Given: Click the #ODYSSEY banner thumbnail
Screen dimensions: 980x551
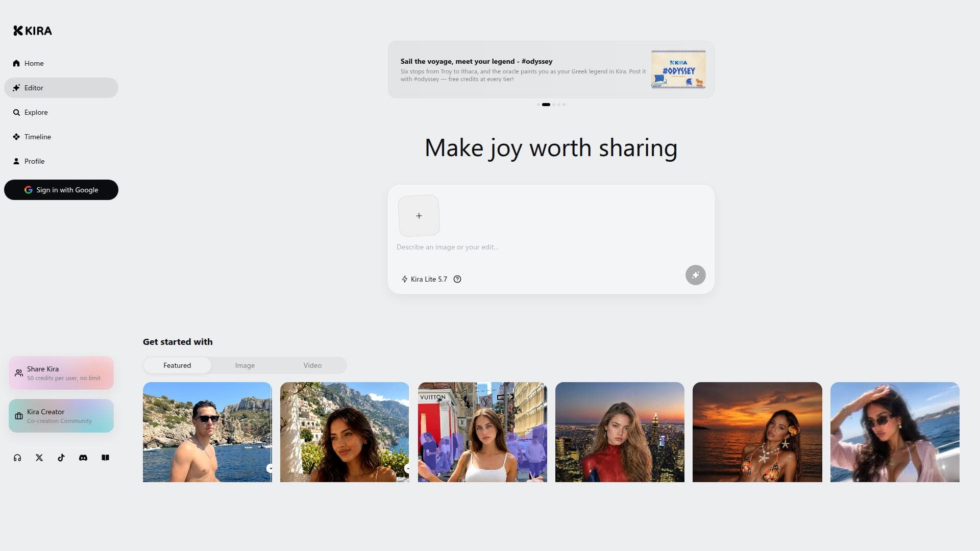Looking at the screenshot, I should (x=678, y=69).
